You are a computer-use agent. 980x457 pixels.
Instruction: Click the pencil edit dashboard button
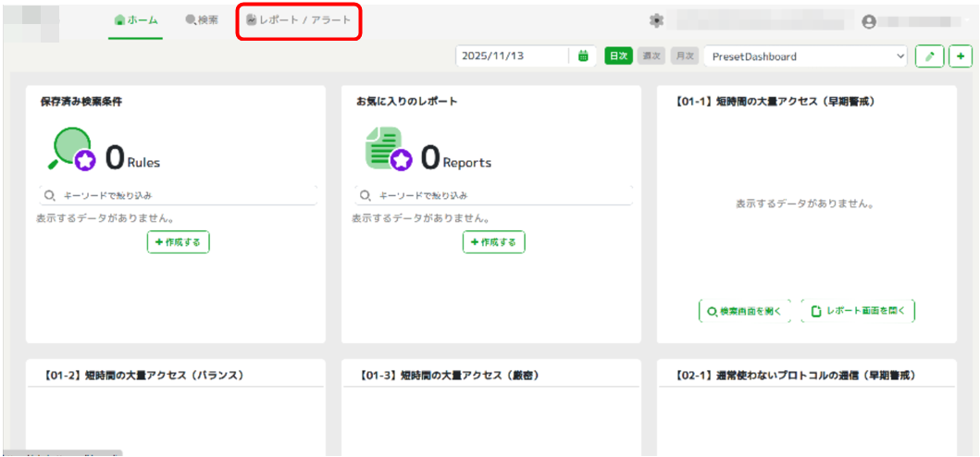929,56
